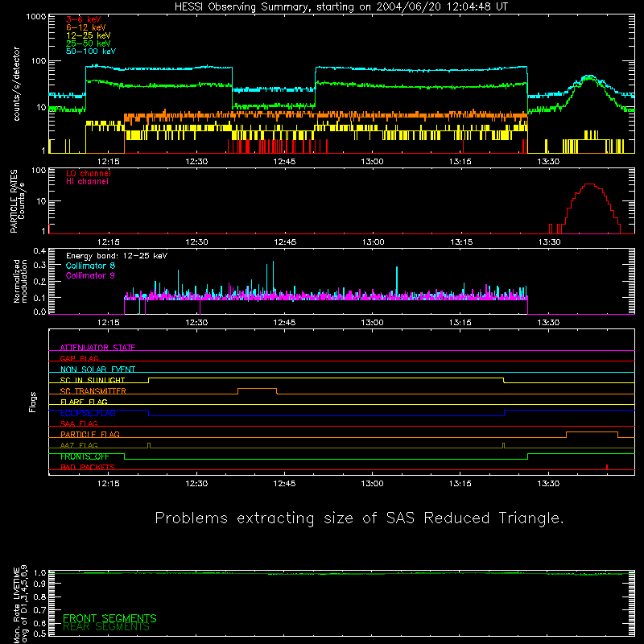Select the GAP_FLAG label
The image size is (644, 644).
[x=79, y=358]
